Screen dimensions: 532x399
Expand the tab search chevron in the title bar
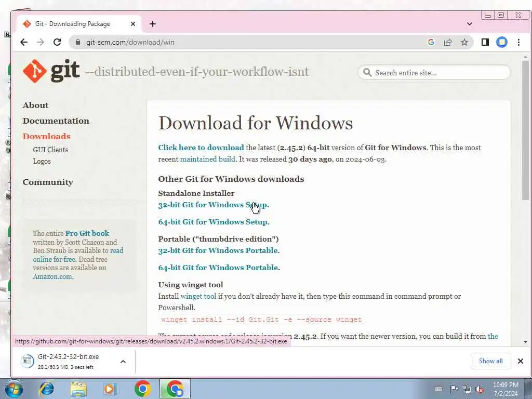click(x=470, y=24)
